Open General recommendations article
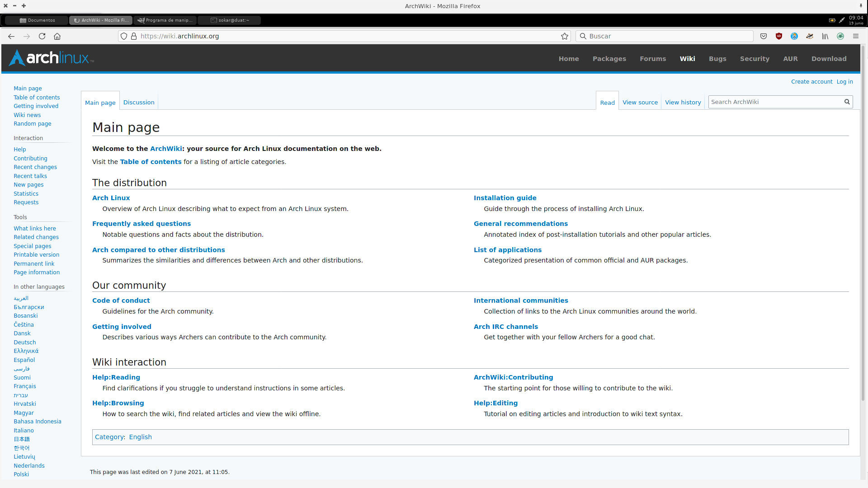 pyautogui.click(x=521, y=224)
